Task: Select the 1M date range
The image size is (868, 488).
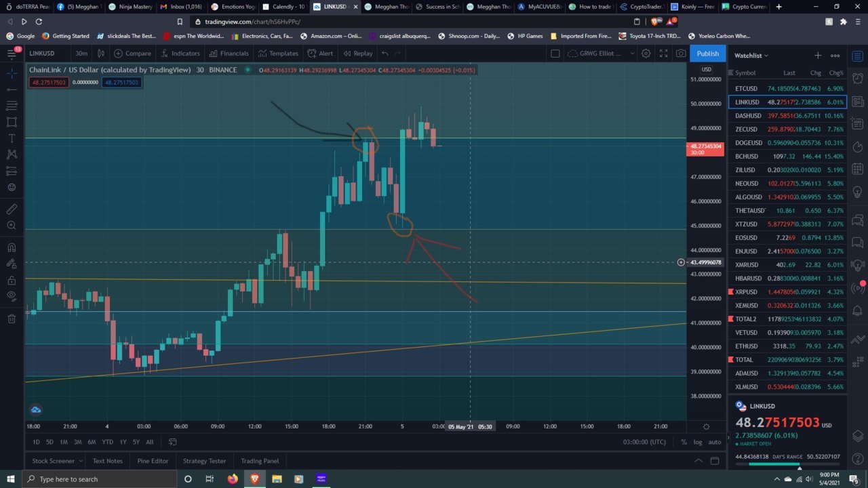Action: [63, 442]
